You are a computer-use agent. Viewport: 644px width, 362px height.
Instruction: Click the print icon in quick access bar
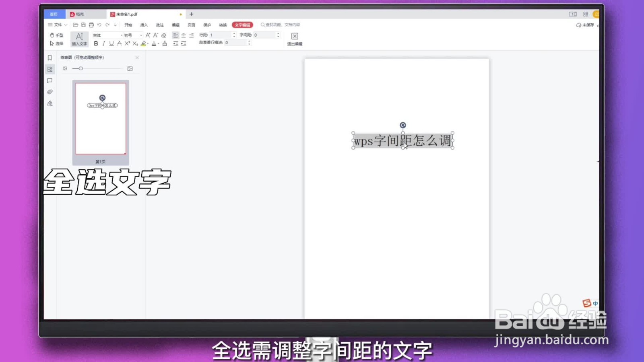91,25
